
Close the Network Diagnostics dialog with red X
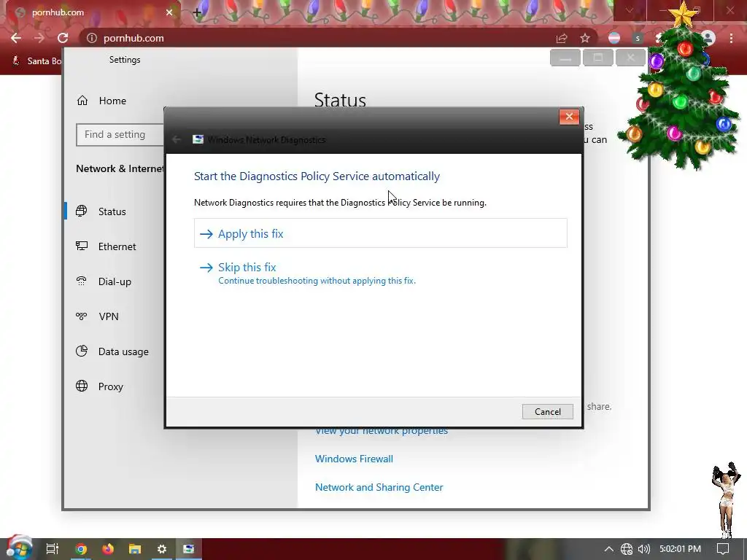click(x=569, y=117)
